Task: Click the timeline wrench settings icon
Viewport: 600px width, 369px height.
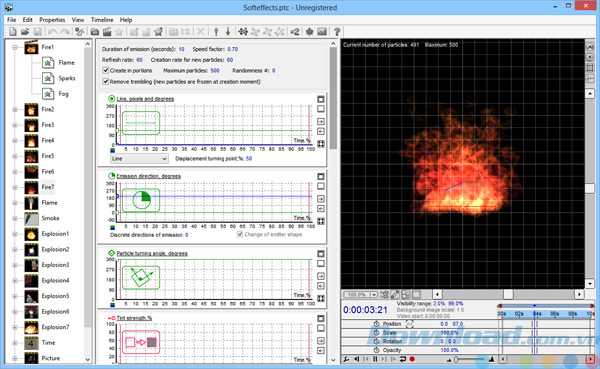Action: tap(346, 359)
